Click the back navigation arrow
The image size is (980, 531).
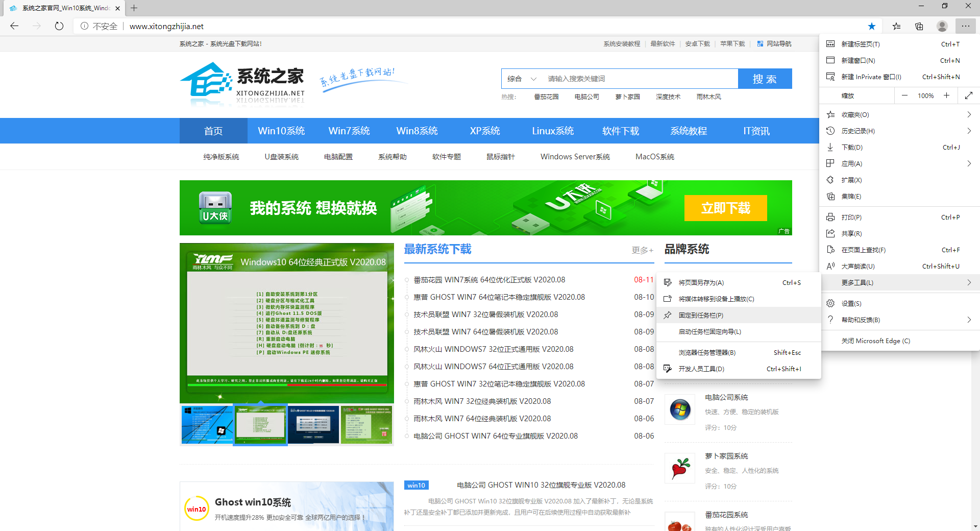[x=14, y=26]
